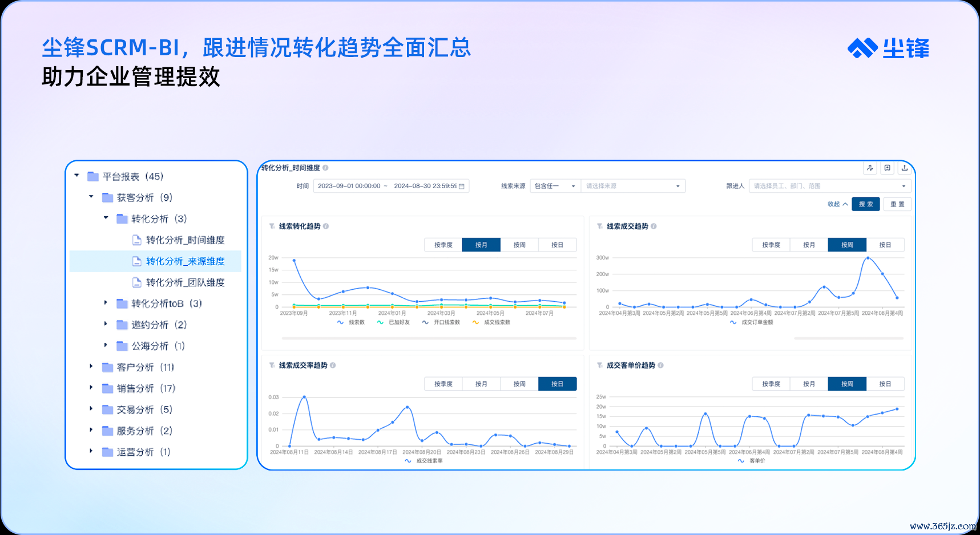This screenshot has width=980, height=535.
Task: Select 按日 in 线索成交率趋势 chart
Action: point(558,384)
